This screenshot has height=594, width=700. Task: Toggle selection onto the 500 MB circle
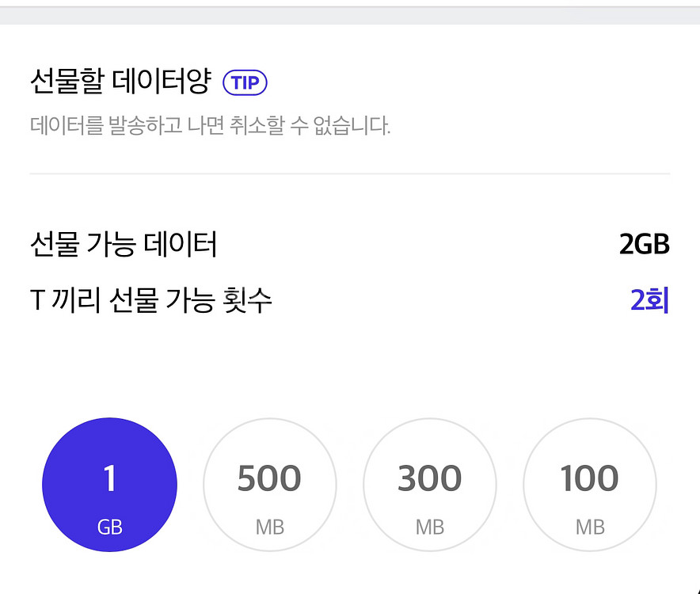pyautogui.click(x=270, y=485)
